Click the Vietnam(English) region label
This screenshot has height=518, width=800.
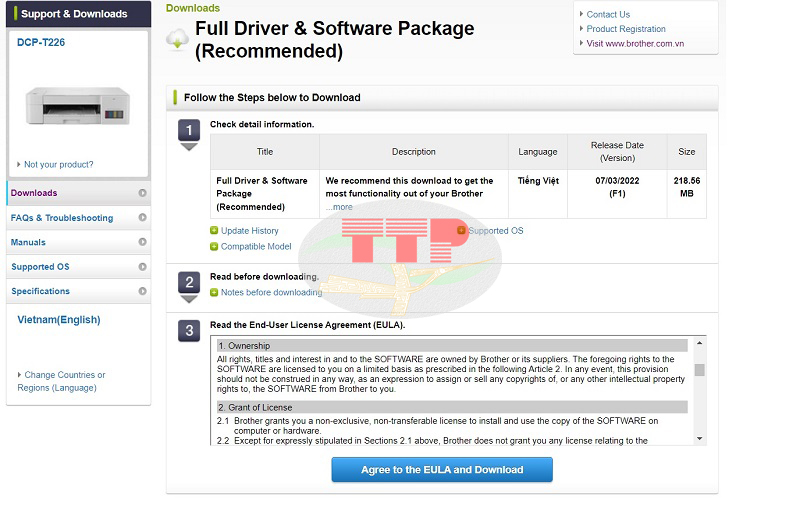click(59, 319)
